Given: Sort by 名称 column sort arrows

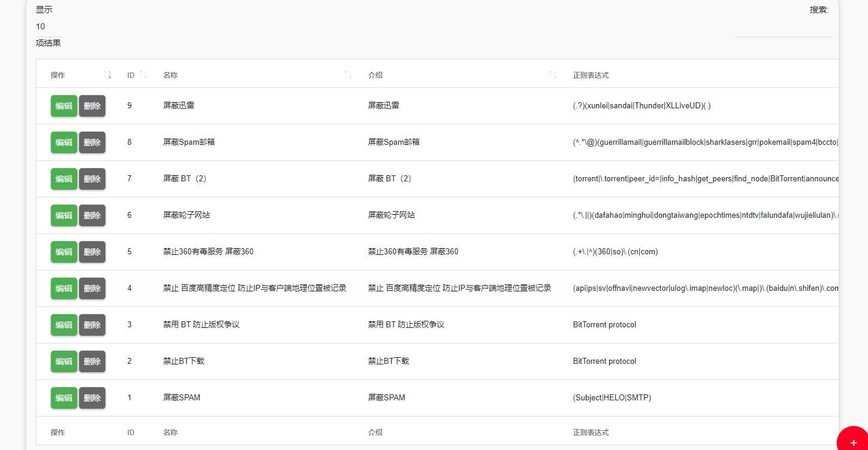Looking at the screenshot, I should pos(348,75).
